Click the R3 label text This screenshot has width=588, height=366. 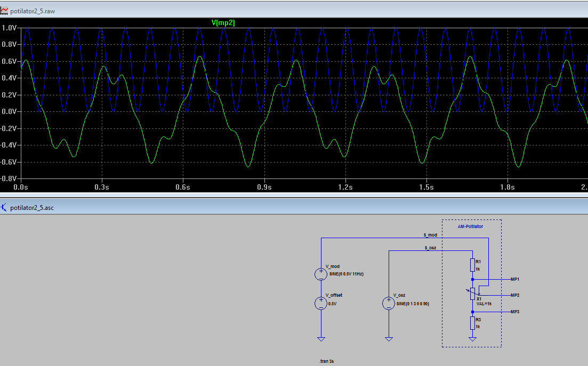[478, 320]
